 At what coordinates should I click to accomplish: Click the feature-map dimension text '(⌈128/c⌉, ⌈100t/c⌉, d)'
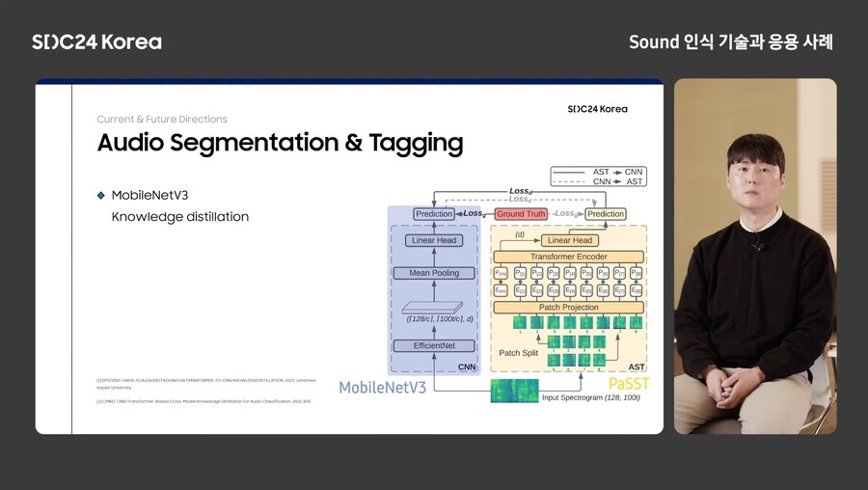[x=440, y=319]
